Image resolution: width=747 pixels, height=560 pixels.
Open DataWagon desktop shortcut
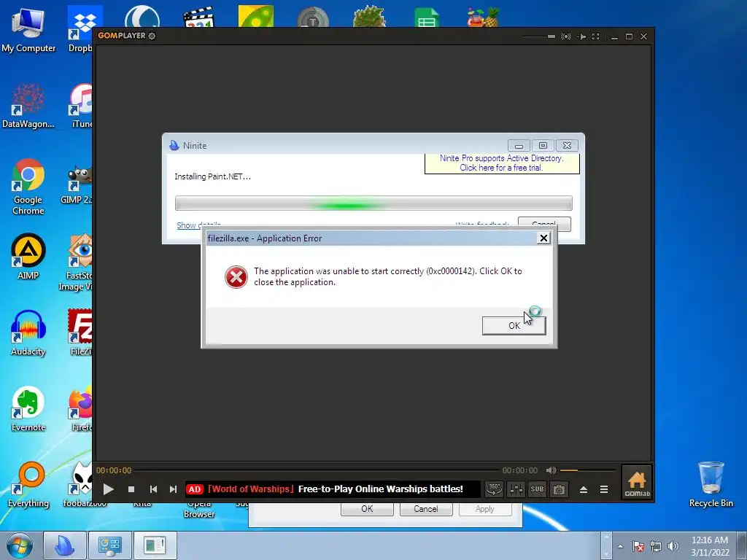(x=28, y=105)
